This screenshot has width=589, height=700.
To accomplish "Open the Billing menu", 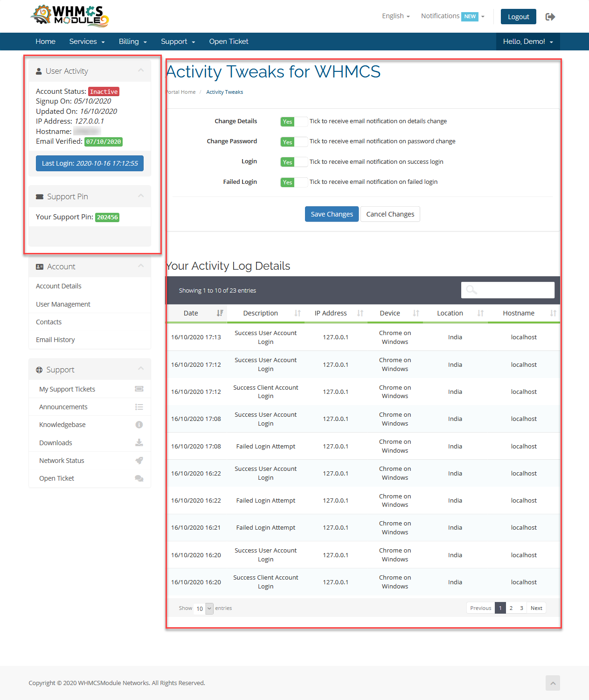I will pyautogui.click(x=133, y=42).
